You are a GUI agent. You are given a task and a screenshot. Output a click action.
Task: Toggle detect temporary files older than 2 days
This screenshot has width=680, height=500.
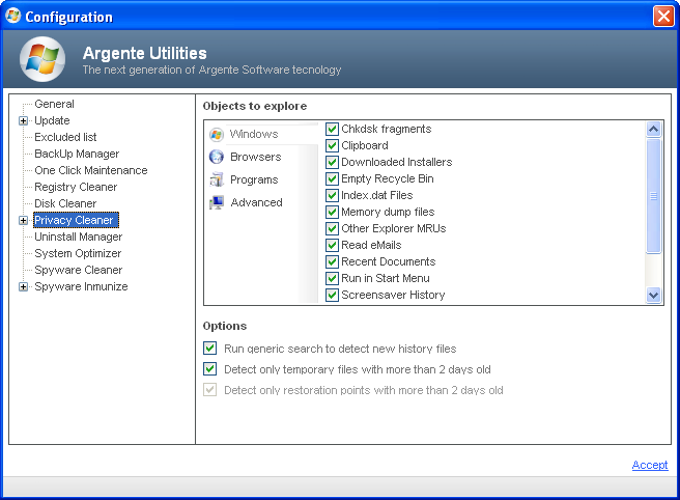tap(210, 369)
